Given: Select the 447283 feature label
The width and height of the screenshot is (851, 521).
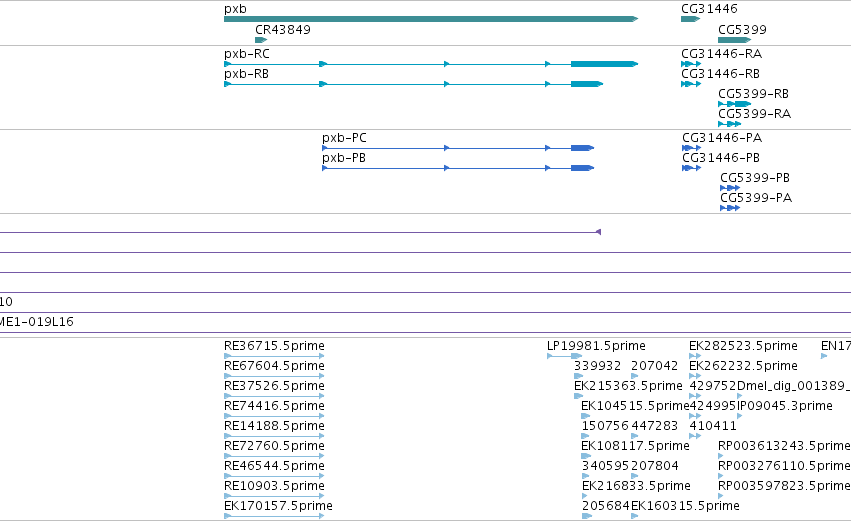Looking at the screenshot, I should [x=654, y=427].
